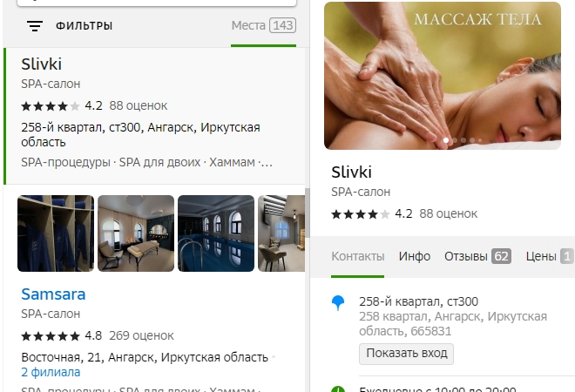Open the Samsara salon link
This screenshot has width=575, height=392.
53,294
